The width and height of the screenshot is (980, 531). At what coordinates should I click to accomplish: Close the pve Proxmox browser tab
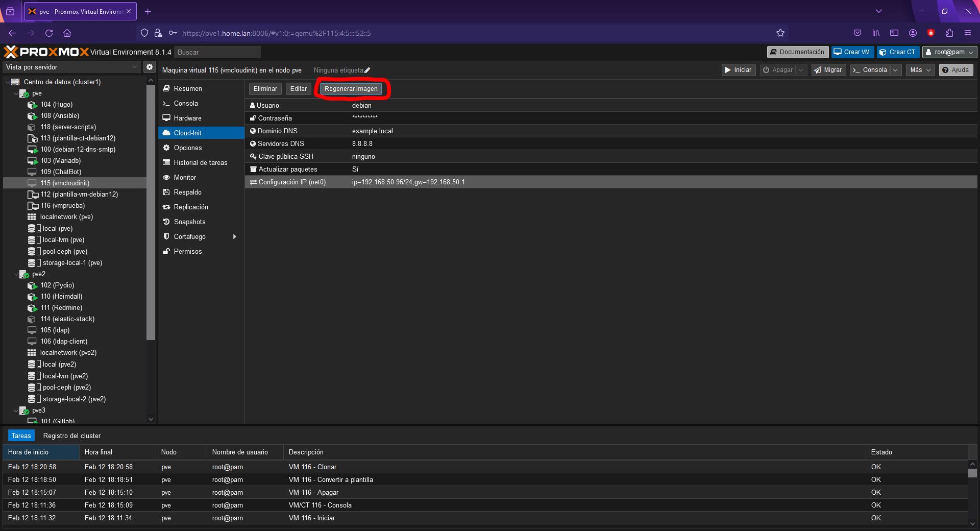point(129,11)
